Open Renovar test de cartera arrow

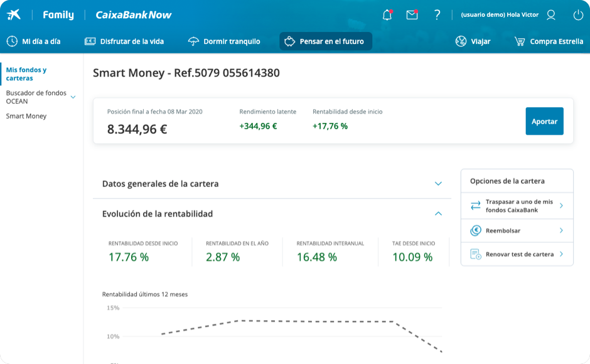[x=561, y=254]
